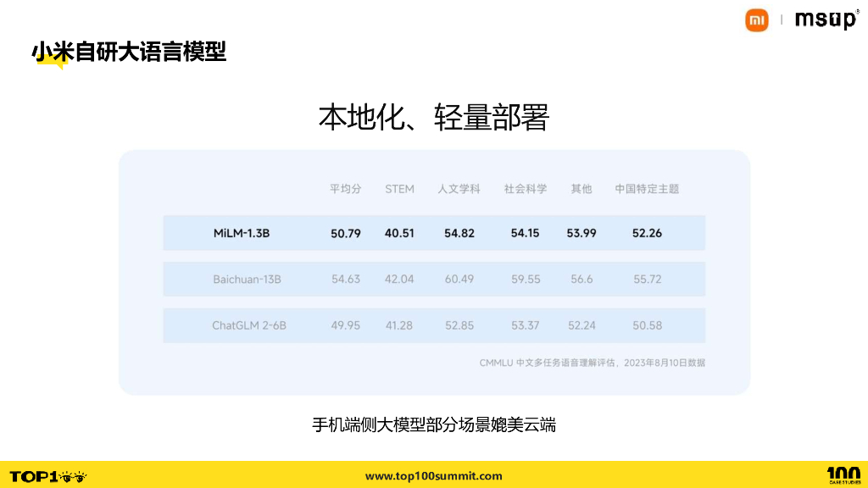868x488 pixels.
Task: Click the 平均分 column header
Action: click(346, 189)
